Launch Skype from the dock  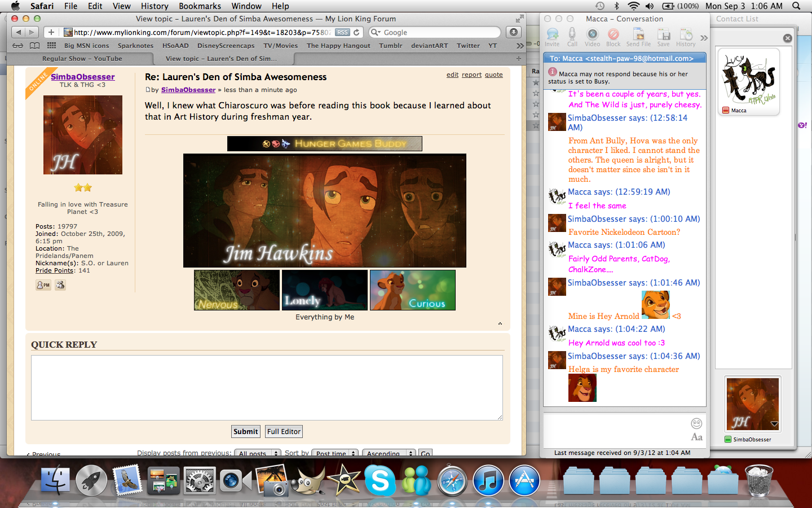380,480
